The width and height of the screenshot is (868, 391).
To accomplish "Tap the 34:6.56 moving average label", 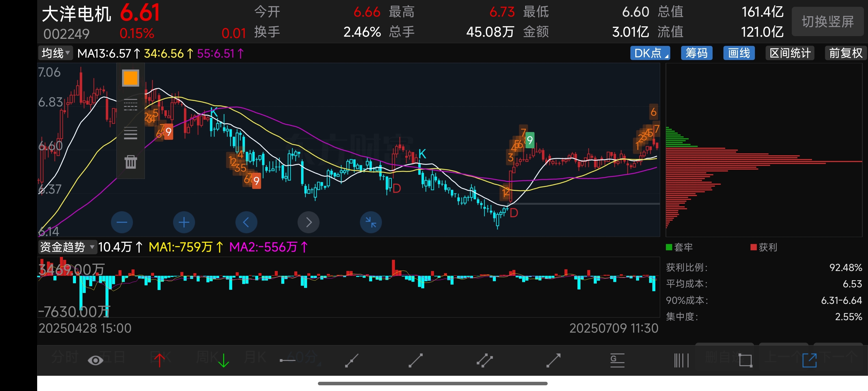I will coord(168,53).
